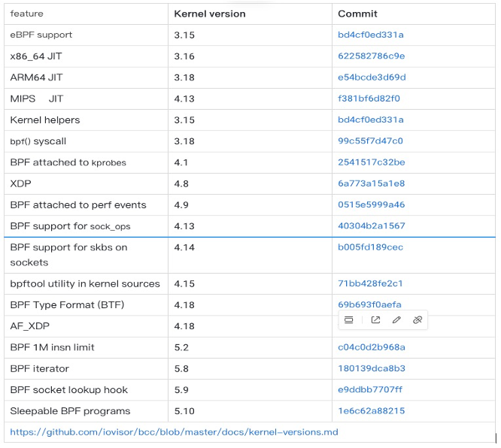The width and height of the screenshot is (501, 448).
Task: Open the github.com kernel-versions.md URL
Action: click(x=174, y=432)
